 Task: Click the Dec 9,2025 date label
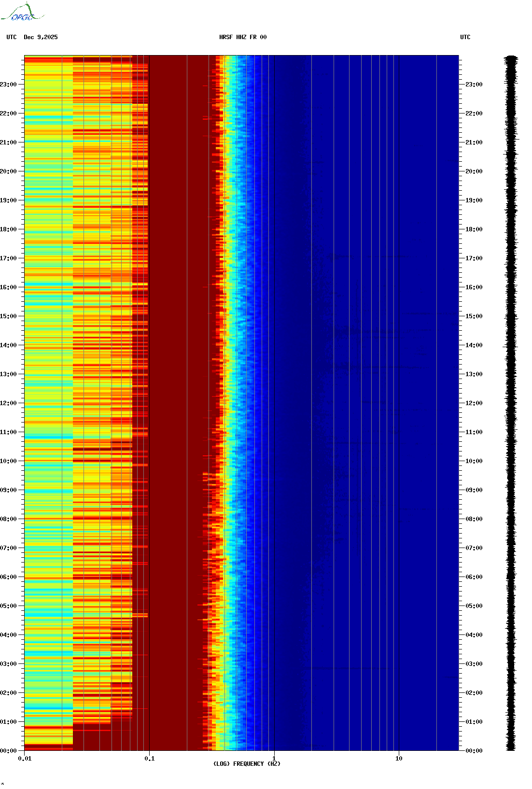point(41,37)
